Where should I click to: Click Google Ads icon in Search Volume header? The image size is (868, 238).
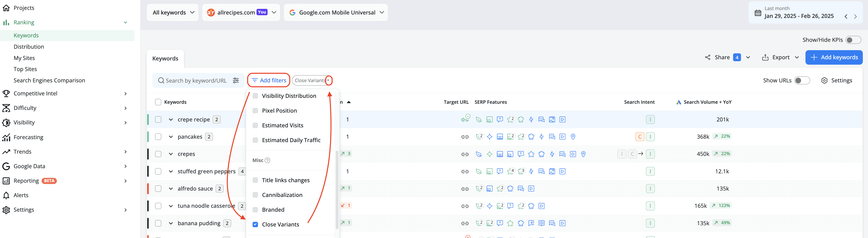(x=679, y=102)
